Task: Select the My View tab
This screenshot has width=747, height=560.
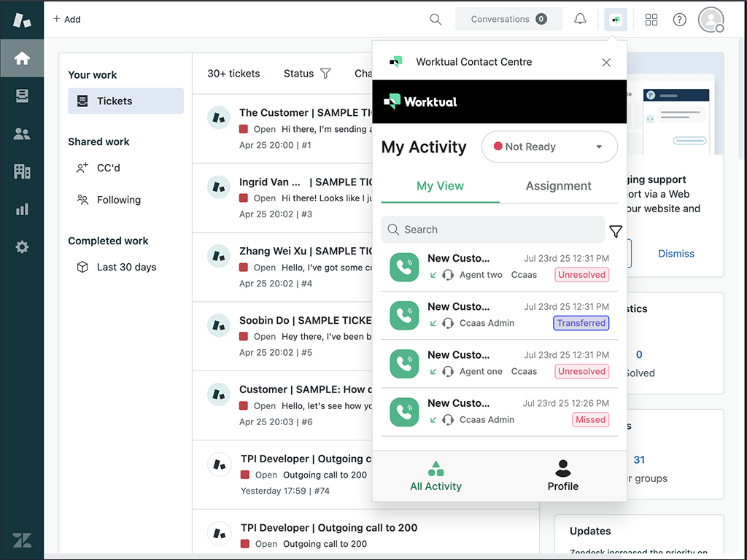Action: click(440, 186)
